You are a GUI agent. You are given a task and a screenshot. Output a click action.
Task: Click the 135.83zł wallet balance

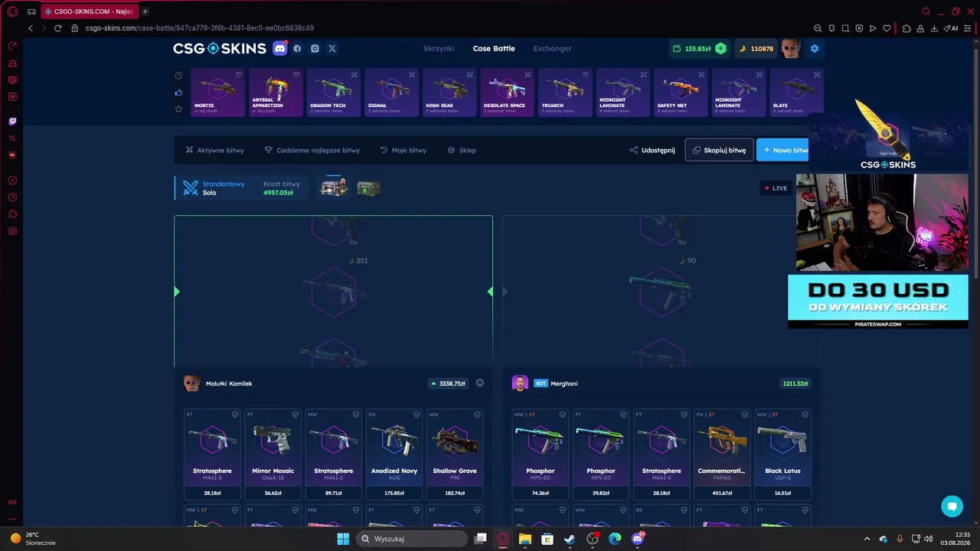pos(692,48)
